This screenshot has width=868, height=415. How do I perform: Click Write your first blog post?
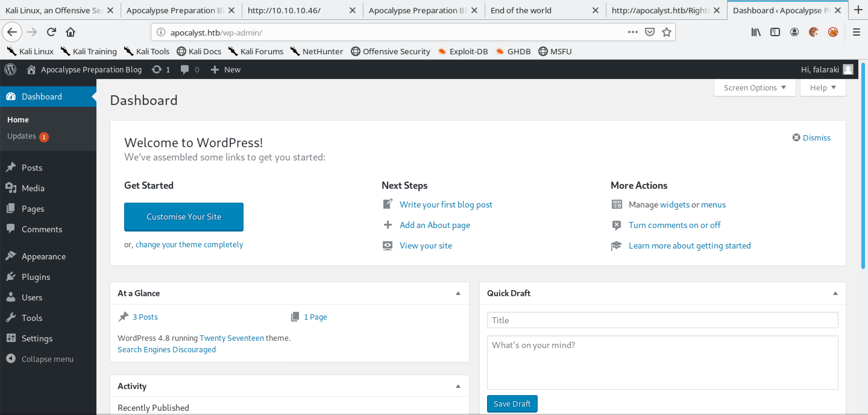coord(446,204)
